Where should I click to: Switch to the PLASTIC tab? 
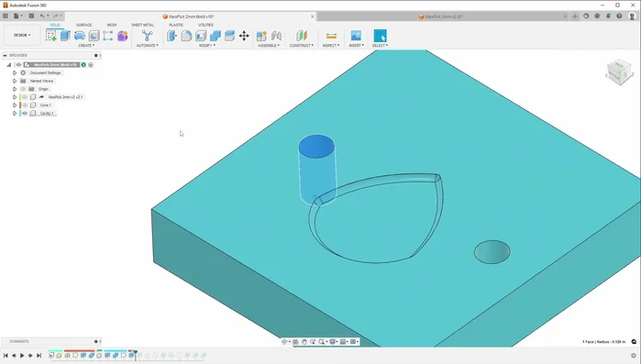176,25
